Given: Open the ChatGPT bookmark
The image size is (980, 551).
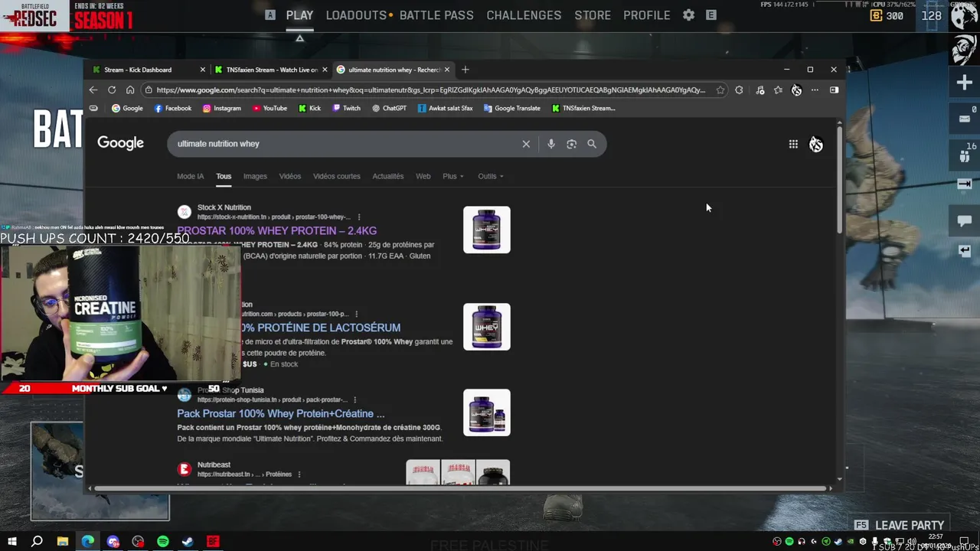Looking at the screenshot, I should [389, 108].
